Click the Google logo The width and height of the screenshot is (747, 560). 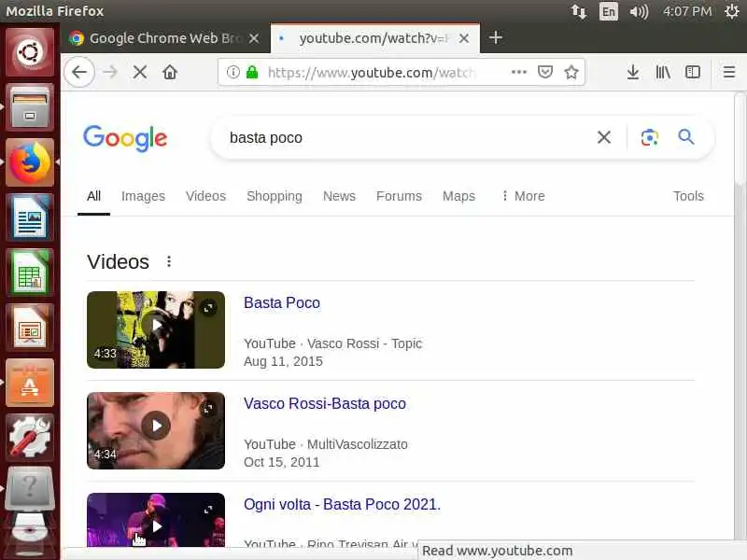125,138
